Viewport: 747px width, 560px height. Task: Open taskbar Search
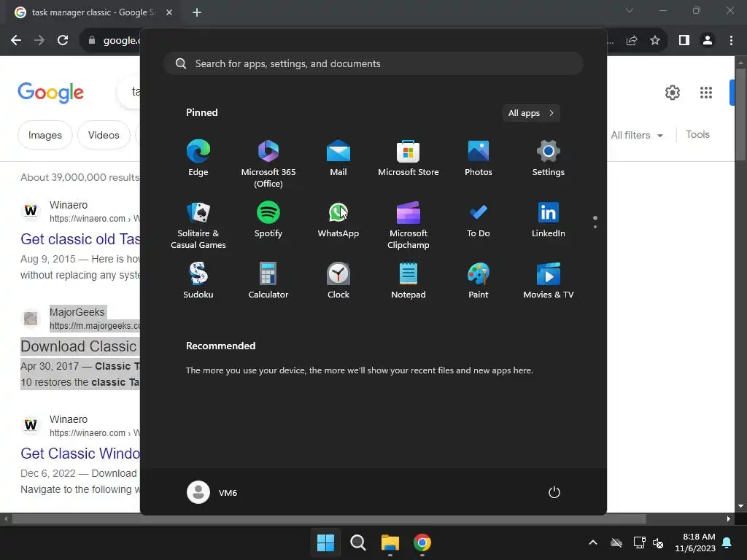point(357,542)
